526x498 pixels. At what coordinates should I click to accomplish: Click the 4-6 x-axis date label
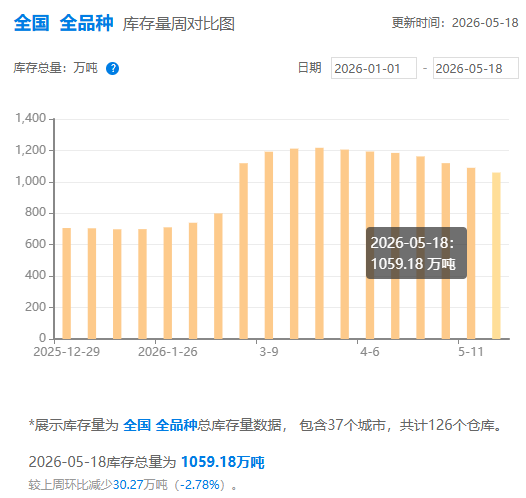(x=370, y=352)
